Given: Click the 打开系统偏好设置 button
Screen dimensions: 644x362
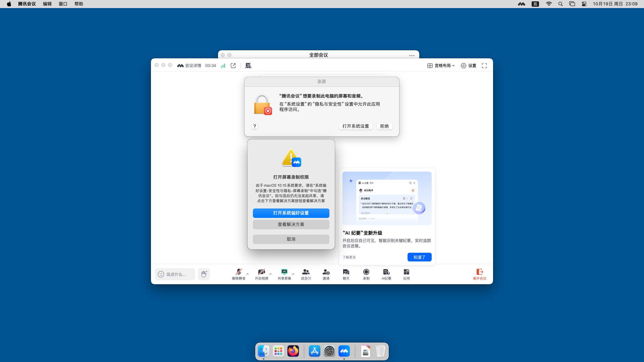Looking at the screenshot, I should click(291, 213).
